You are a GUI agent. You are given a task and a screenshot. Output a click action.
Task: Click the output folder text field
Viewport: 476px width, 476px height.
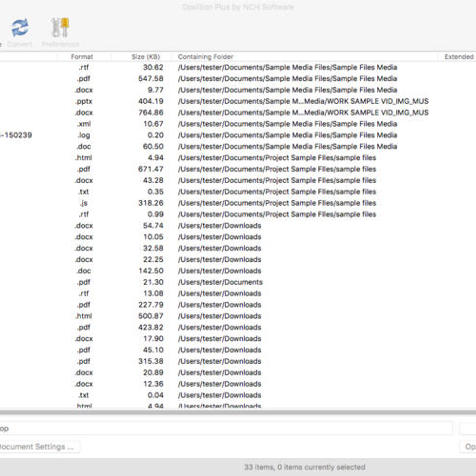(226, 428)
